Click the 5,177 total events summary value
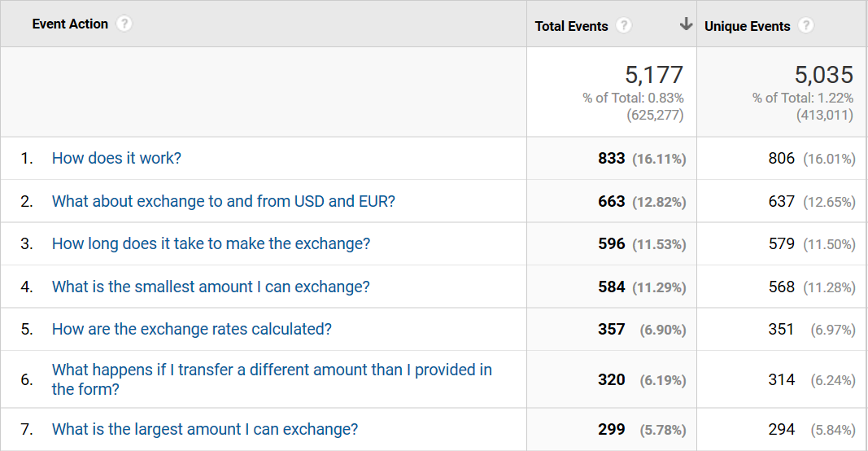The width and height of the screenshot is (868, 451). tap(654, 75)
